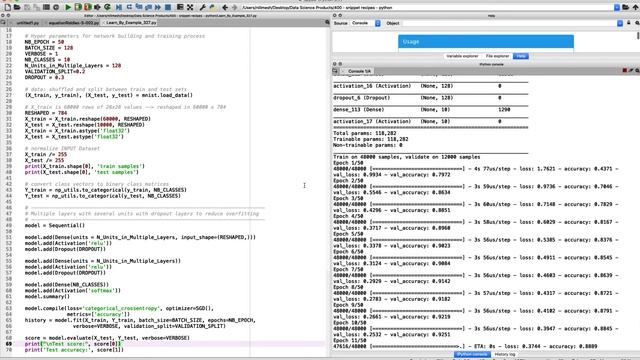
Task: Click on line number 69 in gutter
Action: coord(9,344)
